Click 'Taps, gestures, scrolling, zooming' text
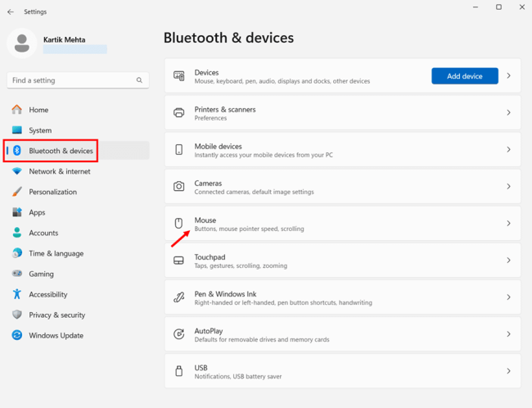The height and width of the screenshot is (408, 532). (241, 265)
